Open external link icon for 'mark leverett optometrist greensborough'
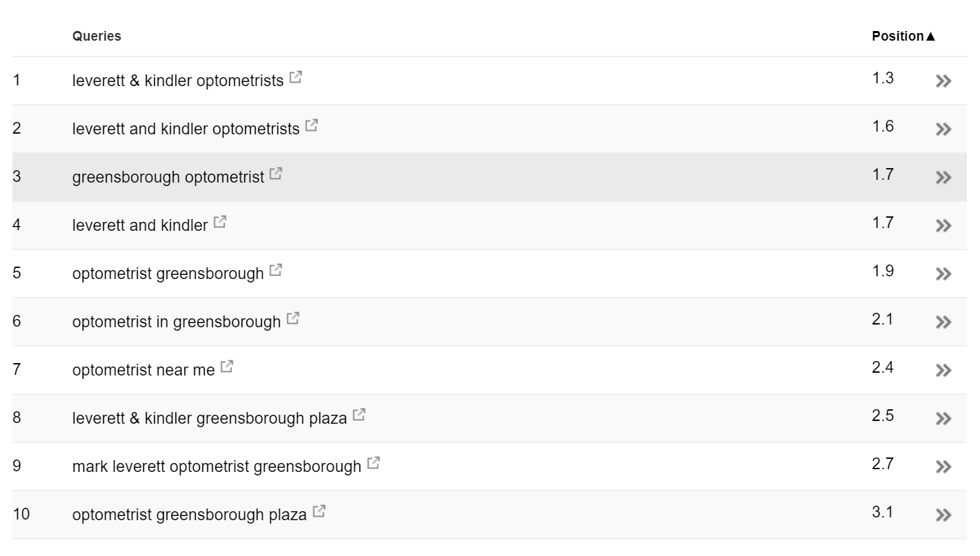 tap(373, 464)
